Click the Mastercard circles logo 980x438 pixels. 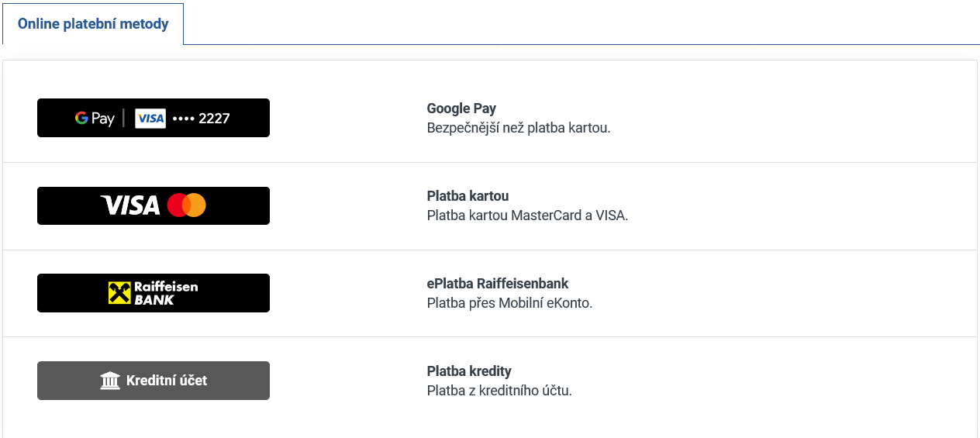(x=186, y=205)
